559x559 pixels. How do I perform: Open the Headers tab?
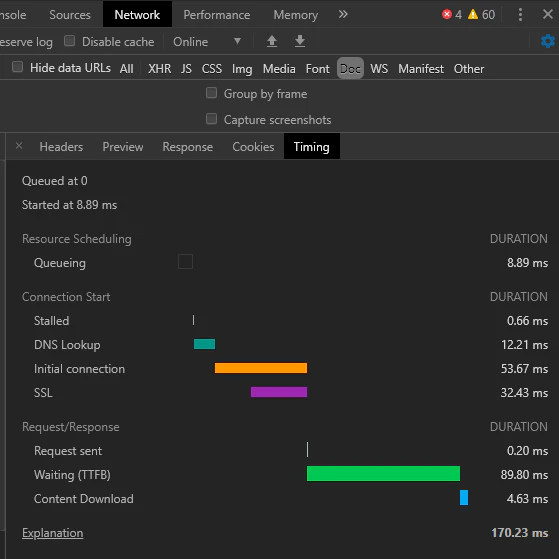61,147
